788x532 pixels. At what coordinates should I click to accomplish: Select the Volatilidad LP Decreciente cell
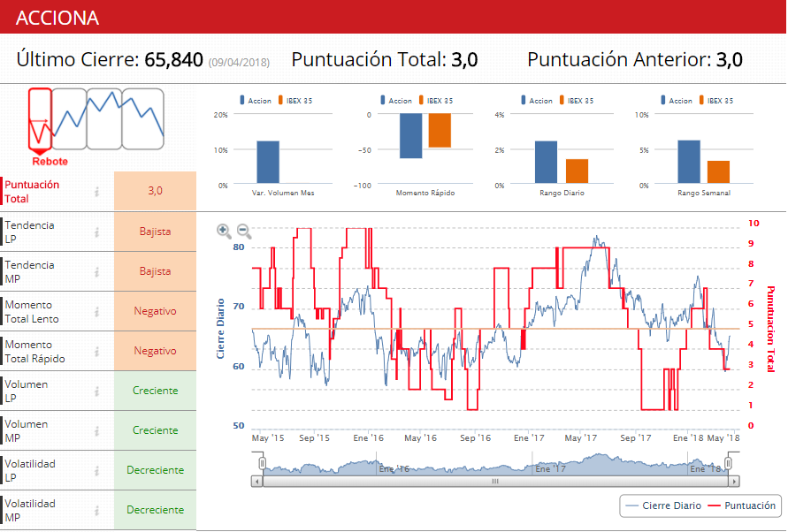point(156,470)
